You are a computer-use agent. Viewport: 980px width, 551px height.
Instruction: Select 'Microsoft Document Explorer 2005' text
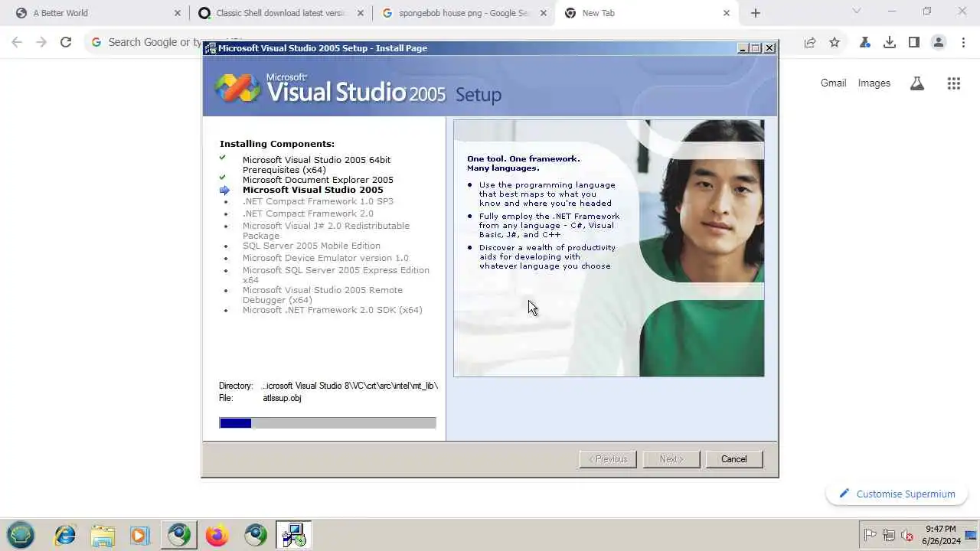tap(318, 180)
